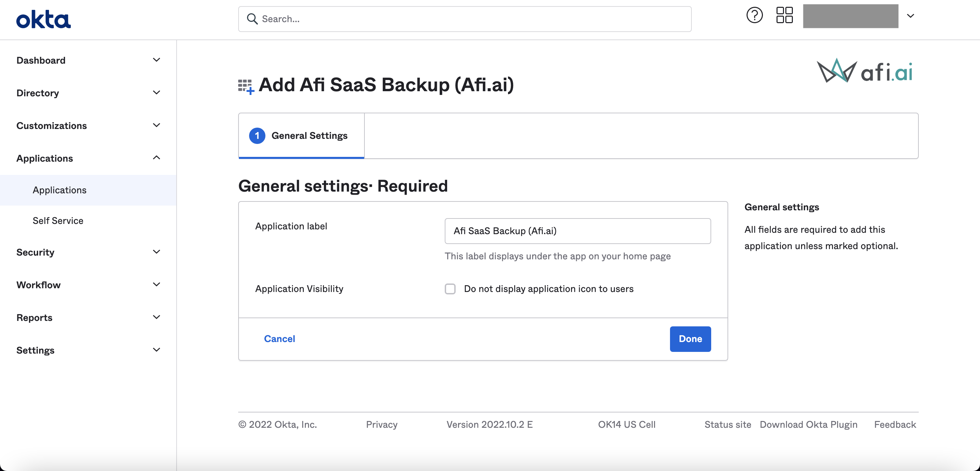This screenshot has width=980, height=471.
Task: Open the apps grid icon
Action: tap(784, 16)
